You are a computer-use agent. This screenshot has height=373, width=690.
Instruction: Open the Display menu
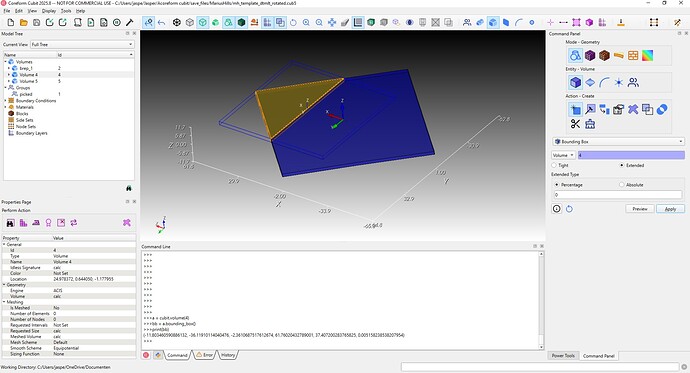(48, 11)
